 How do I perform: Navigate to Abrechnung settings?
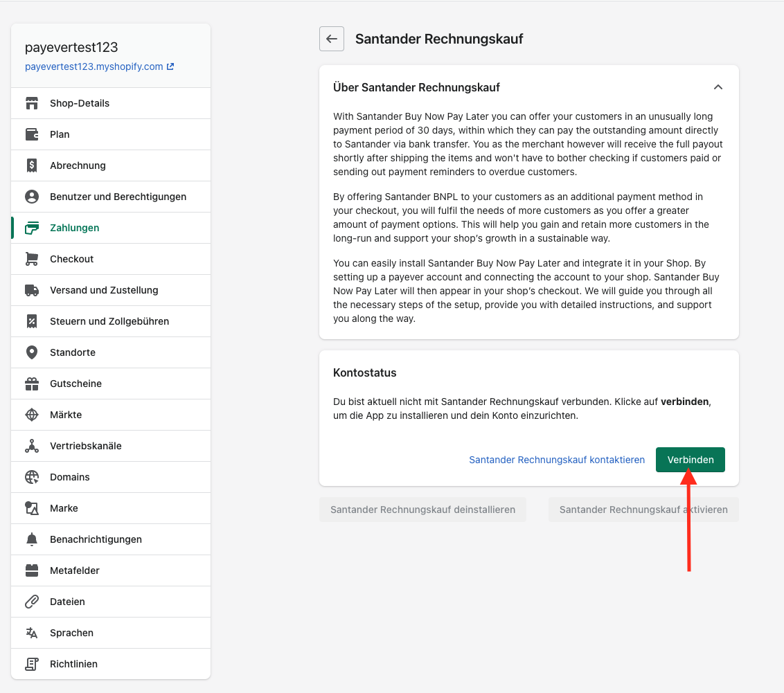[x=111, y=165]
